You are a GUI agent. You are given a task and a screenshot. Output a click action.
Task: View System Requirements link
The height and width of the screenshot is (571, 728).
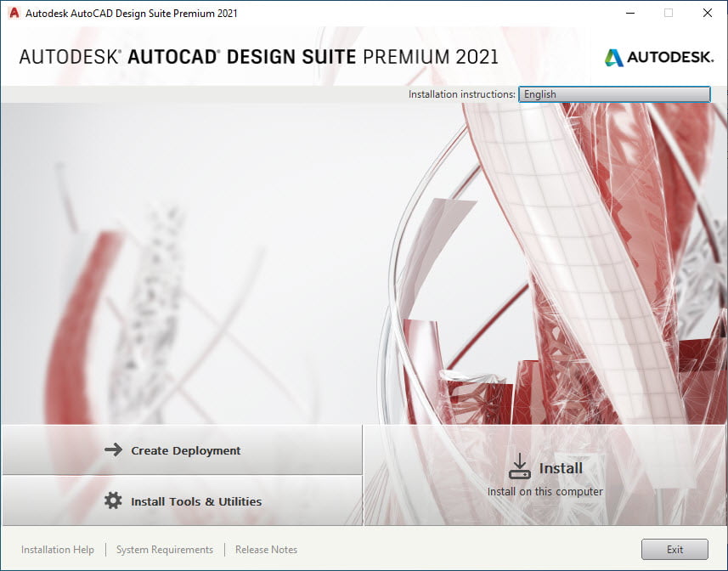tap(165, 550)
